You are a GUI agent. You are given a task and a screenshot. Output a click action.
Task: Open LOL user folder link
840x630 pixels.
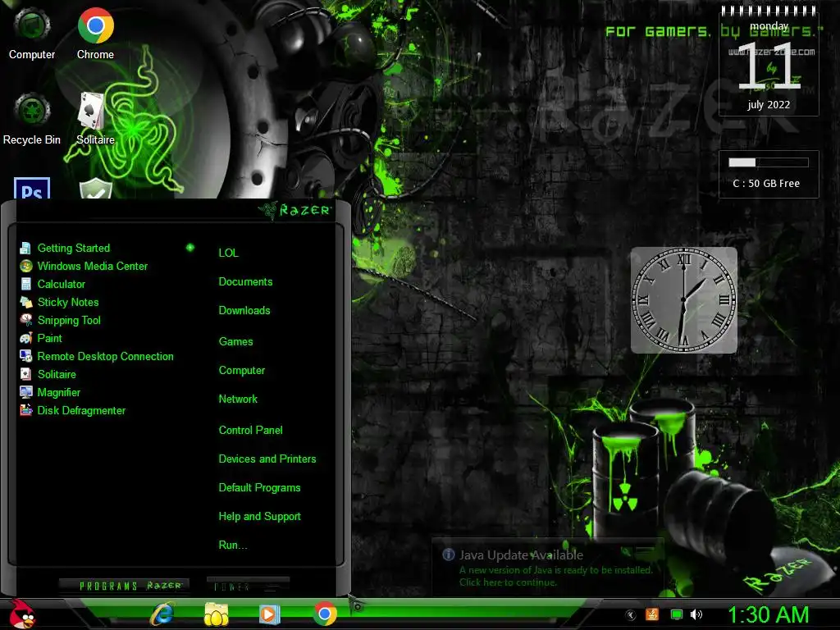228,253
